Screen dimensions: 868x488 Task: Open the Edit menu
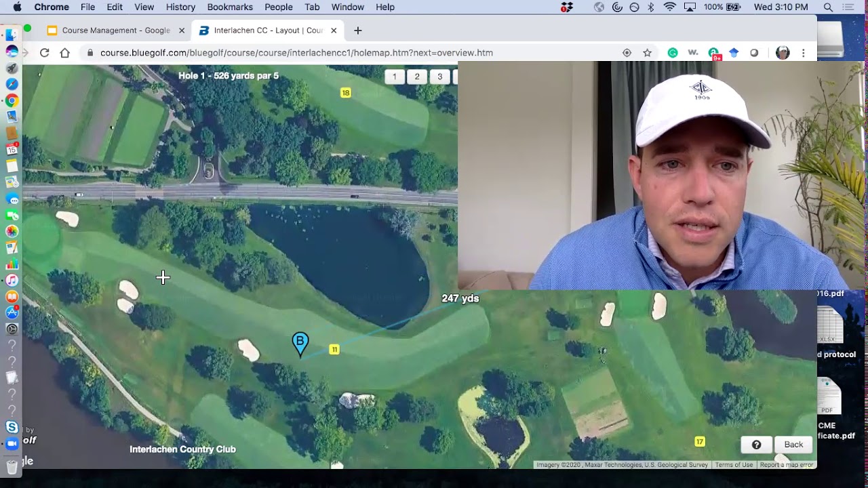coord(115,7)
